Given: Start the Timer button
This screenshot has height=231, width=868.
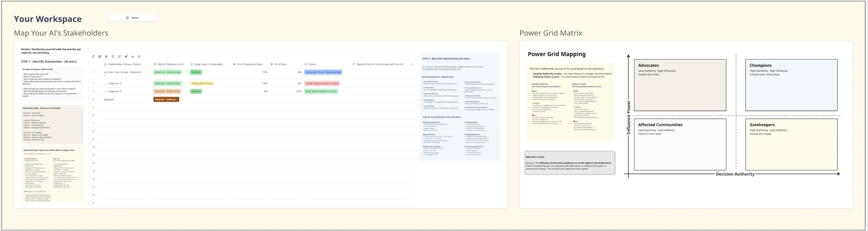Looking at the screenshot, I should tap(132, 18).
